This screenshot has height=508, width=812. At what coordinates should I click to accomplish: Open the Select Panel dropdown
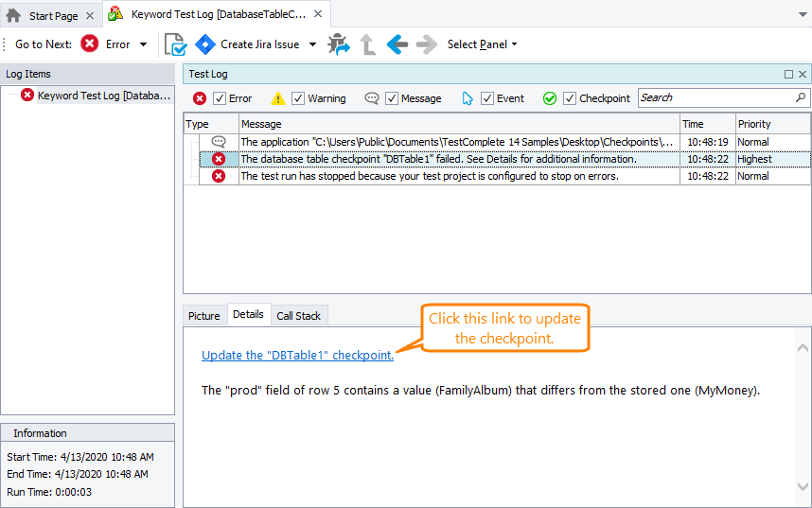pyautogui.click(x=482, y=44)
